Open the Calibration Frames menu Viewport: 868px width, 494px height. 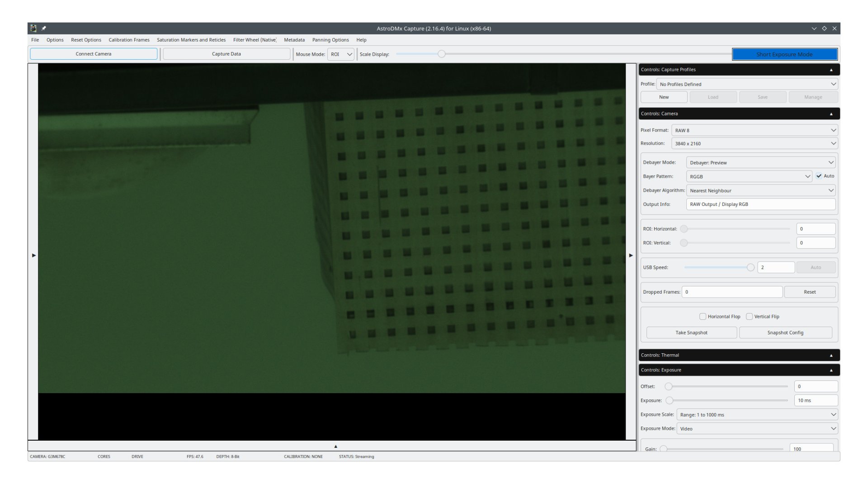129,40
